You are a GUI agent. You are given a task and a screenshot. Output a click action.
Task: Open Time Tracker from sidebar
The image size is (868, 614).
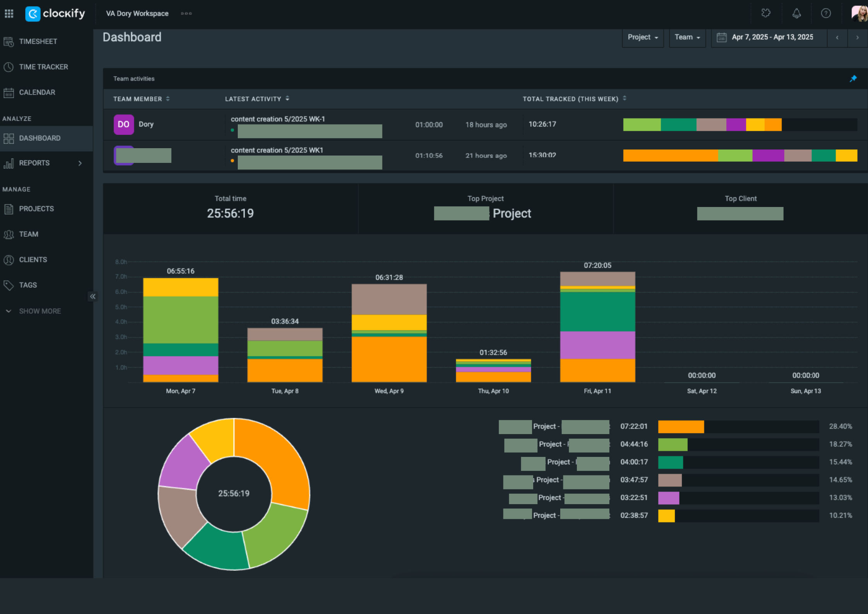click(43, 67)
